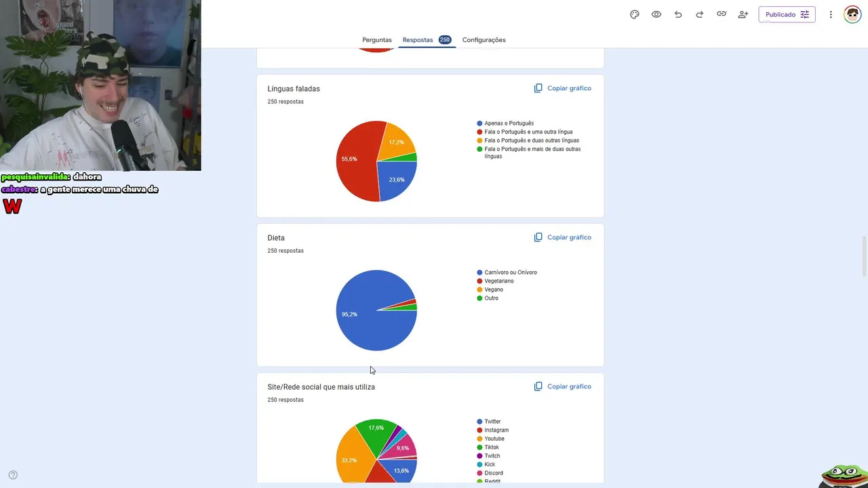Click the Site/Rede social copy chart icon
This screenshot has height=488, width=868.
(x=538, y=386)
